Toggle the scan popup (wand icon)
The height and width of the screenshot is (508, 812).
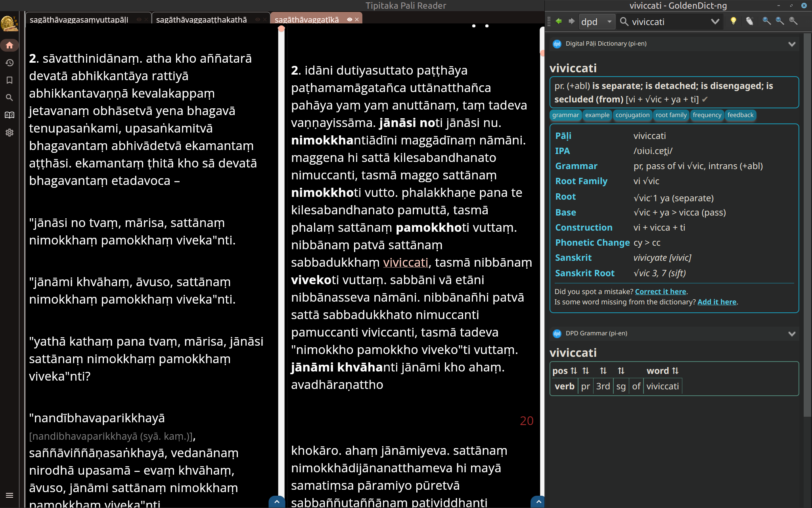749,21
